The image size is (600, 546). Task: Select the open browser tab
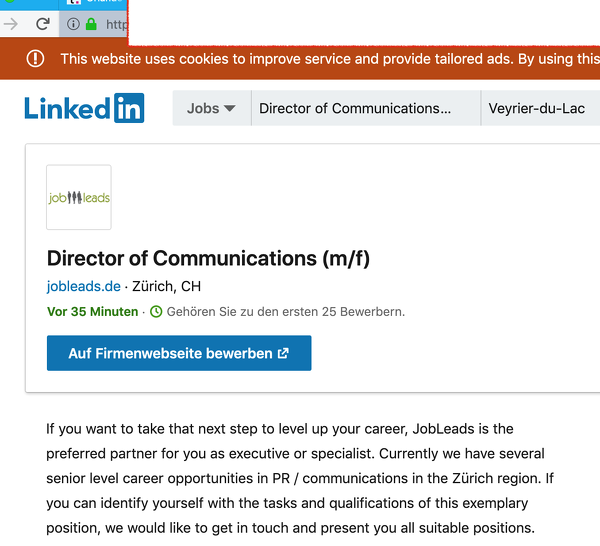pos(100,4)
